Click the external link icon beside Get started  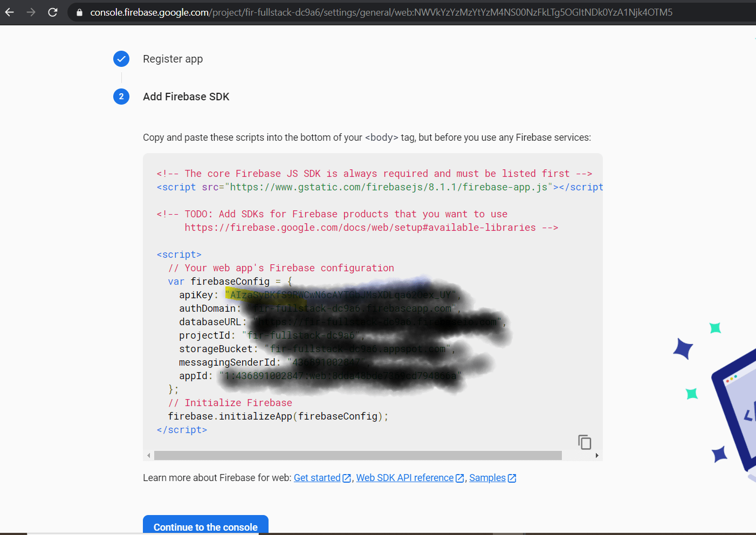tap(347, 478)
